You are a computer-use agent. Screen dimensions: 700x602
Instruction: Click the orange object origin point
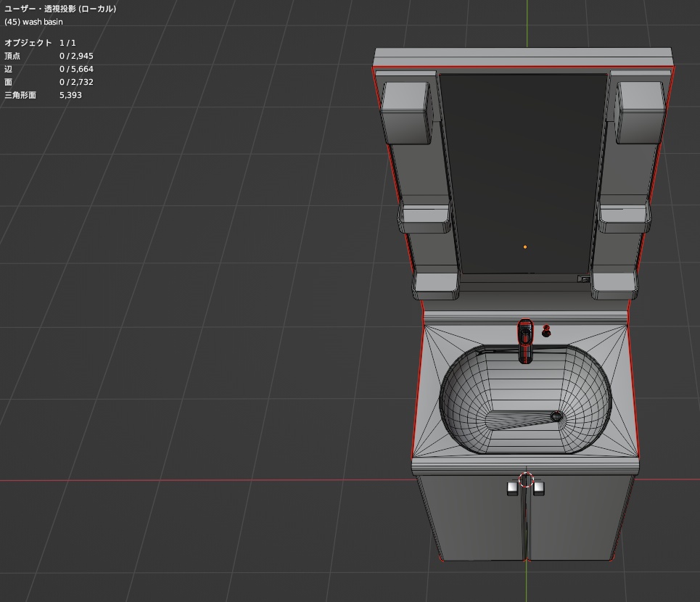525,247
